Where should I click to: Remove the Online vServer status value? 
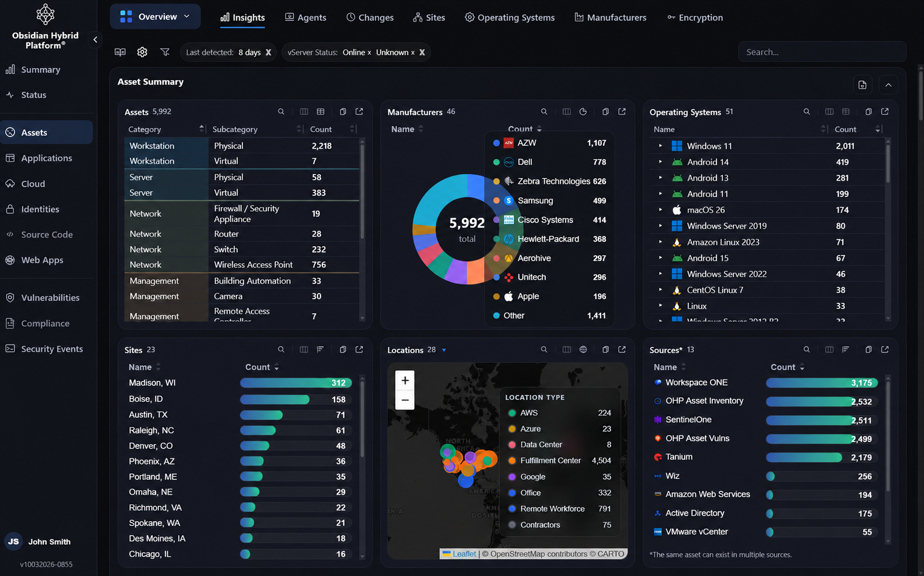point(369,52)
